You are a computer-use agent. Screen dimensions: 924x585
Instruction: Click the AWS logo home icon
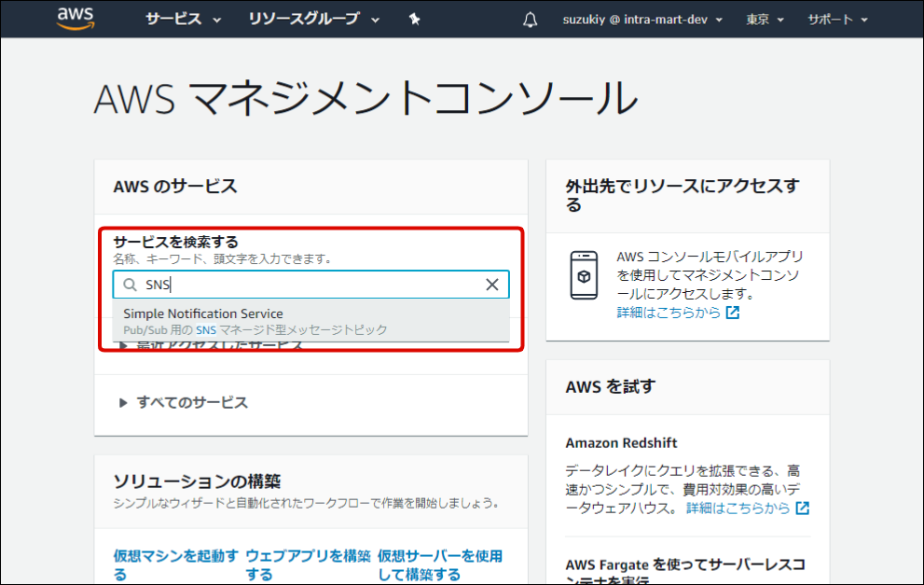[x=76, y=19]
